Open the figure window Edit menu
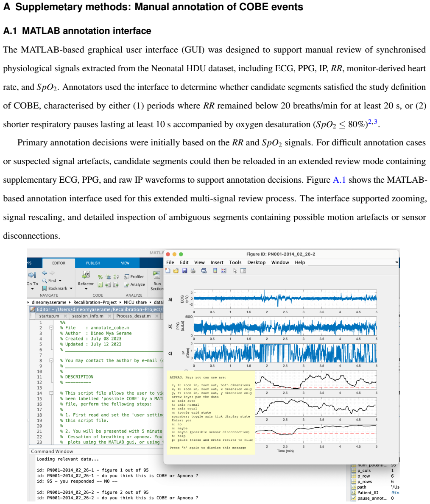Image resolution: width=430 pixels, height=504 pixels. pos(184,262)
